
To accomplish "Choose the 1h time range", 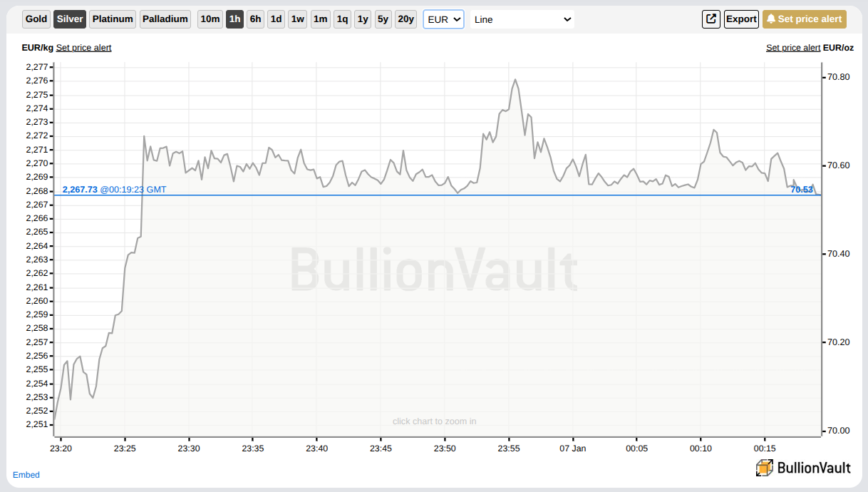I will pos(234,19).
